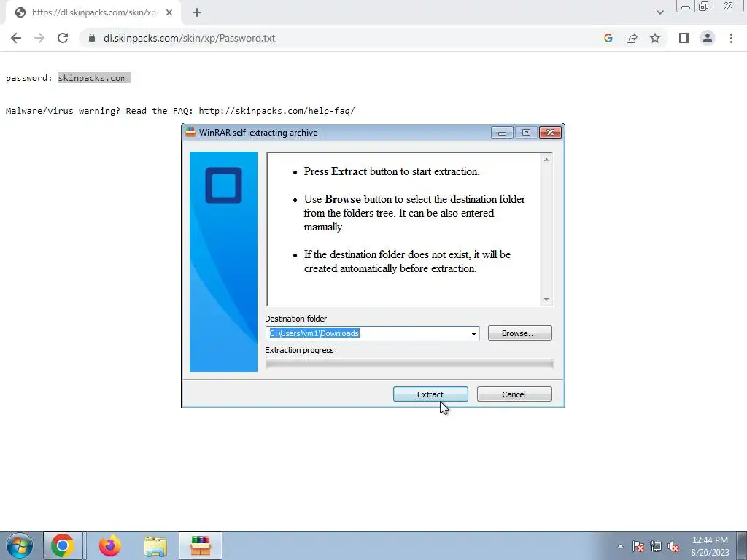Go back in Chrome
The height and width of the screenshot is (560, 747).
[16, 38]
